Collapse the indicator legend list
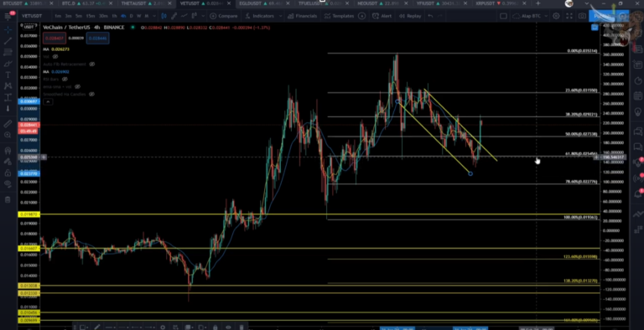The height and width of the screenshot is (330, 644). point(48,102)
